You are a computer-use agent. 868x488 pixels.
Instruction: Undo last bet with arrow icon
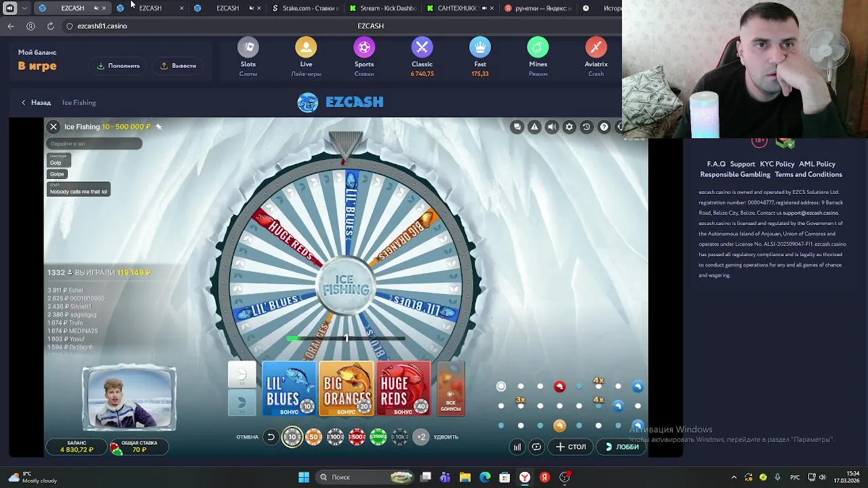point(271,437)
